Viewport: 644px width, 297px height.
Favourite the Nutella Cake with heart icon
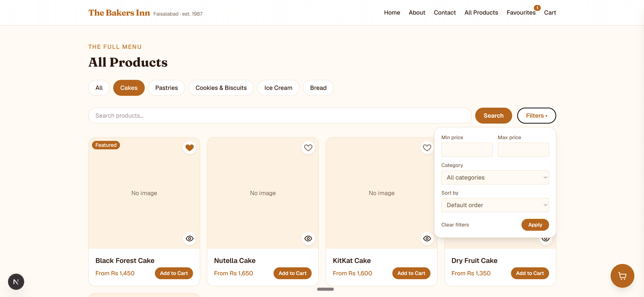(x=308, y=148)
